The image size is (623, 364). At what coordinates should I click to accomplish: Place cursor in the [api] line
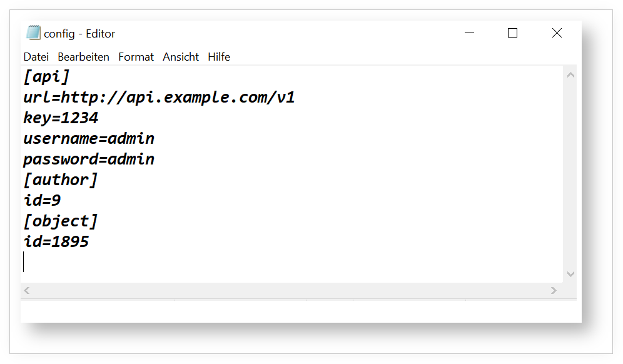point(47,77)
